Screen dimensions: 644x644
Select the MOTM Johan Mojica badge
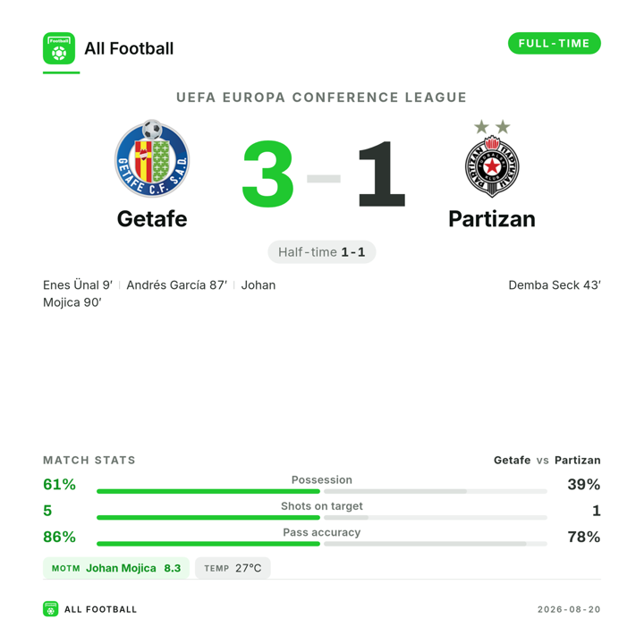[x=115, y=568]
